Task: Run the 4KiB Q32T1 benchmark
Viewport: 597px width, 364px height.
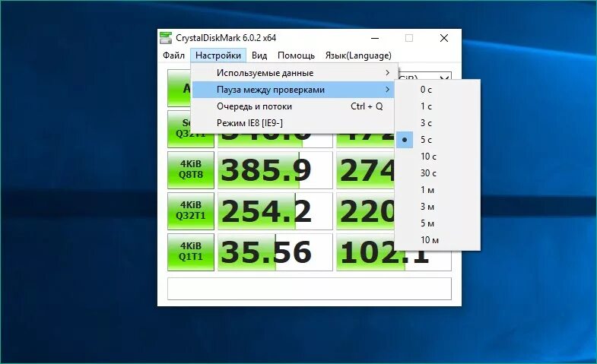Action: pos(191,210)
